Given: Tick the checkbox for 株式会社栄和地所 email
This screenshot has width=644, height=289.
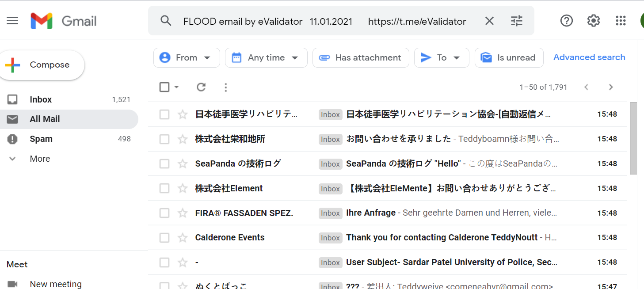Looking at the screenshot, I should (x=164, y=139).
